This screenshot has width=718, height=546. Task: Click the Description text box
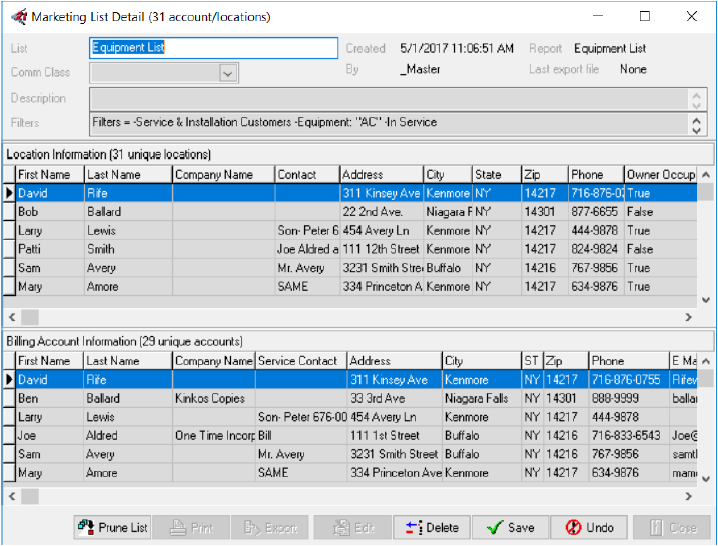(389, 98)
